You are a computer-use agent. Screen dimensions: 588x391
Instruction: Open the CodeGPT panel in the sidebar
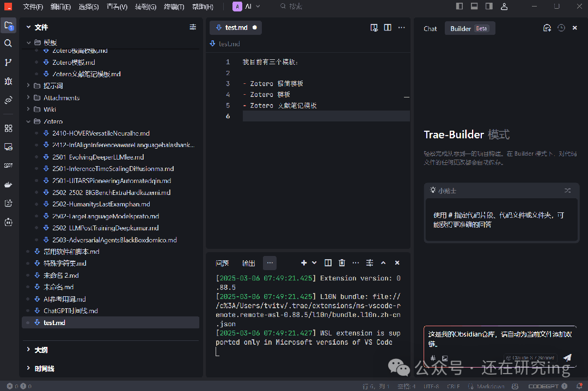pos(8,165)
